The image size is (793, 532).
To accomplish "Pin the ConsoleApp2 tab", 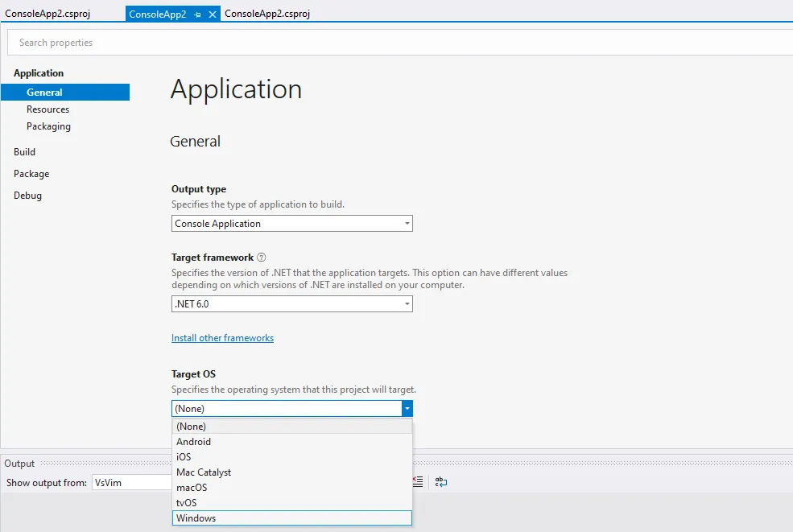I will tap(198, 14).
